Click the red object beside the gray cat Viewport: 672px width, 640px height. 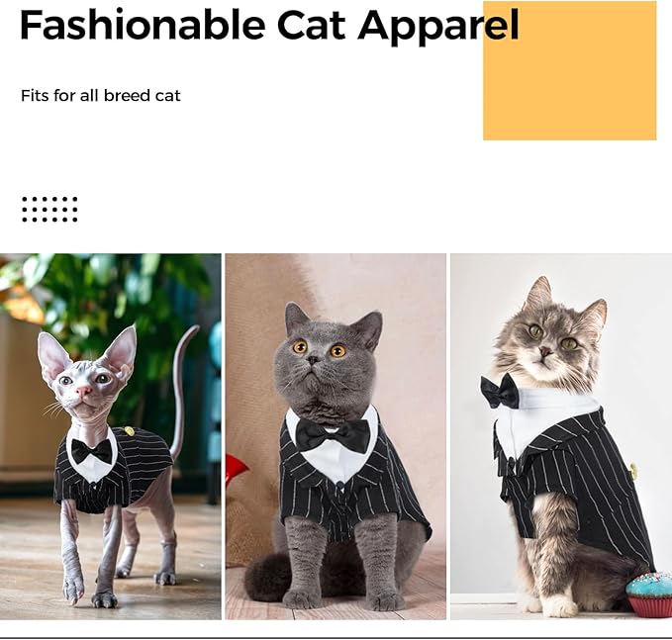[x=237, y=470]
